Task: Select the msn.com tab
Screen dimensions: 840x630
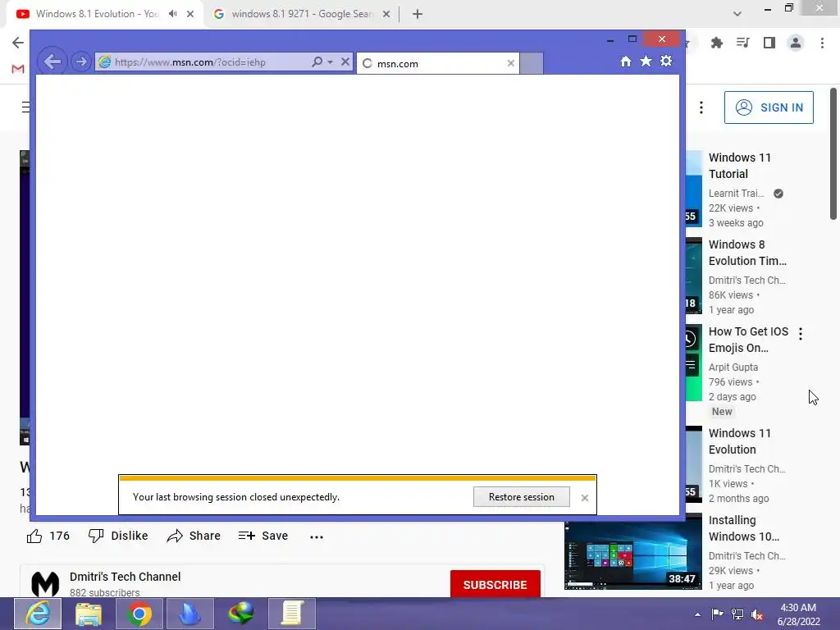Action: [437, 63]
